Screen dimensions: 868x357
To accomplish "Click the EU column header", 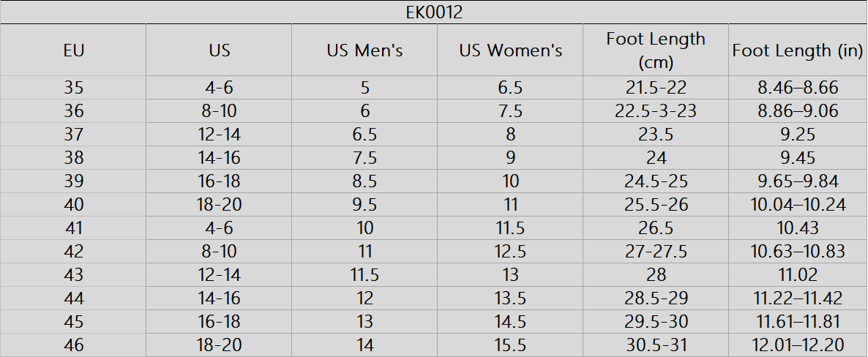I will click(73, 50).
